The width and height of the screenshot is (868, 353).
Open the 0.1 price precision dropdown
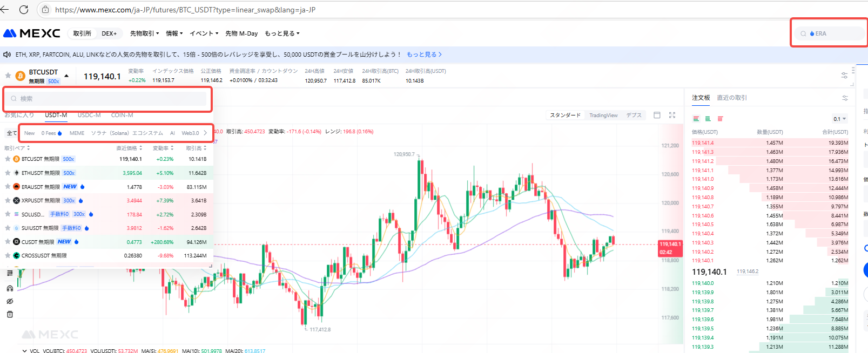840,119
